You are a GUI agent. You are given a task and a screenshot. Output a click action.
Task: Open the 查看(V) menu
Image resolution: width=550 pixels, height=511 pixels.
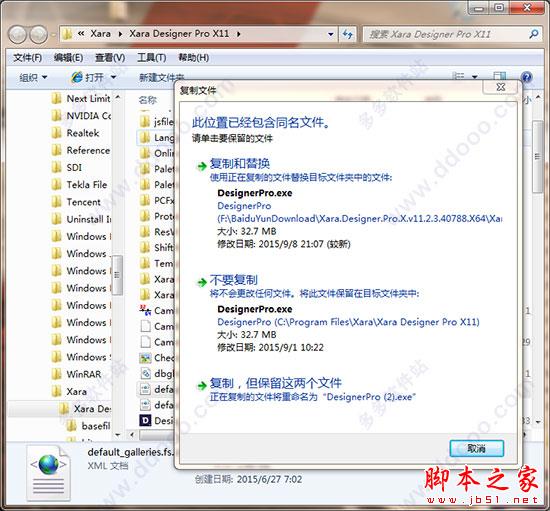[110, 58]
